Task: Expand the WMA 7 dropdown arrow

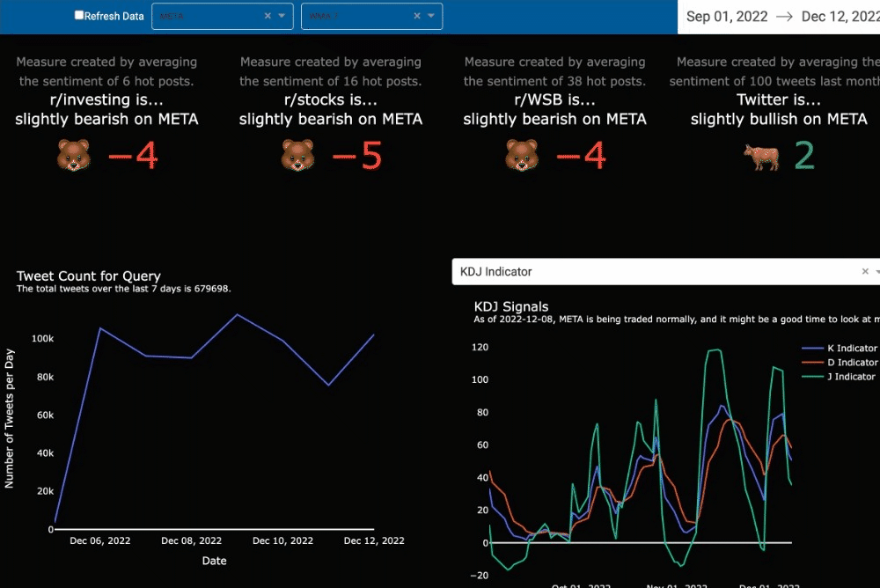Action: [431, 16]
